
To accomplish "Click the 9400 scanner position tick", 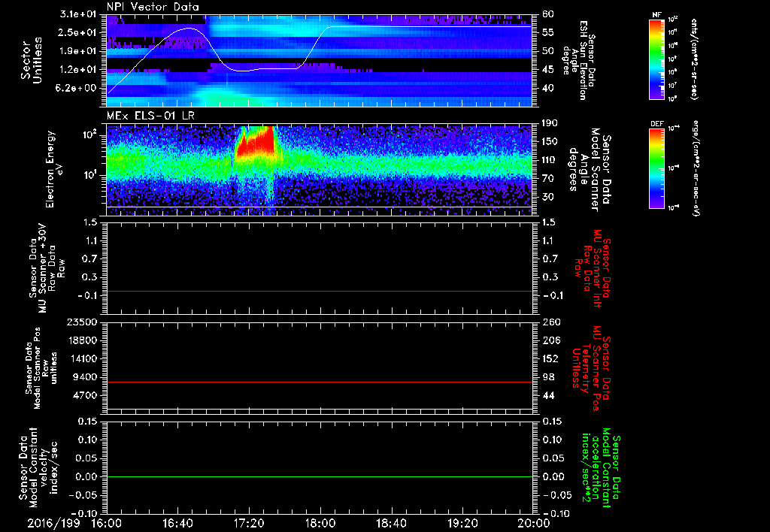I will [84, 377].
